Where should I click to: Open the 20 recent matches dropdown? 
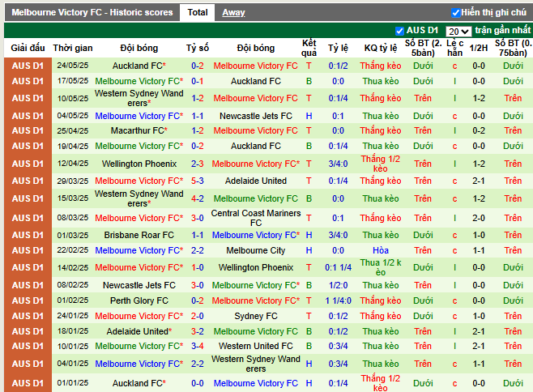(458, 32)
